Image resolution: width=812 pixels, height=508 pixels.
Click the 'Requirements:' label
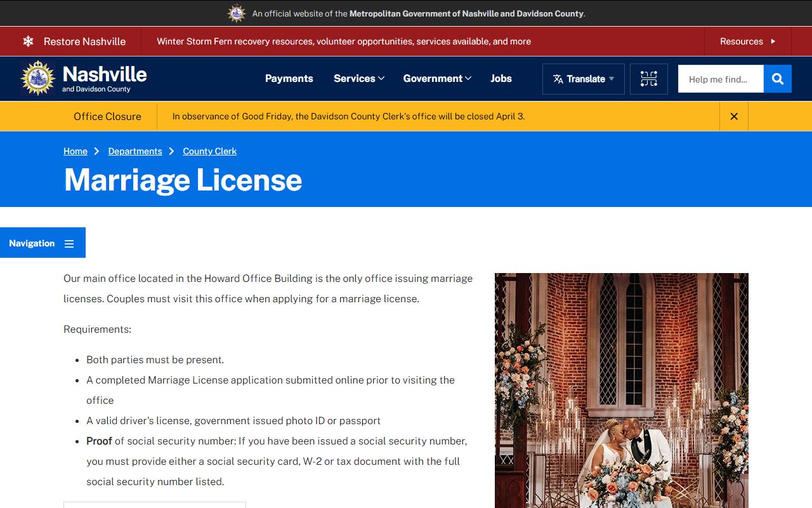coord(97,329)
